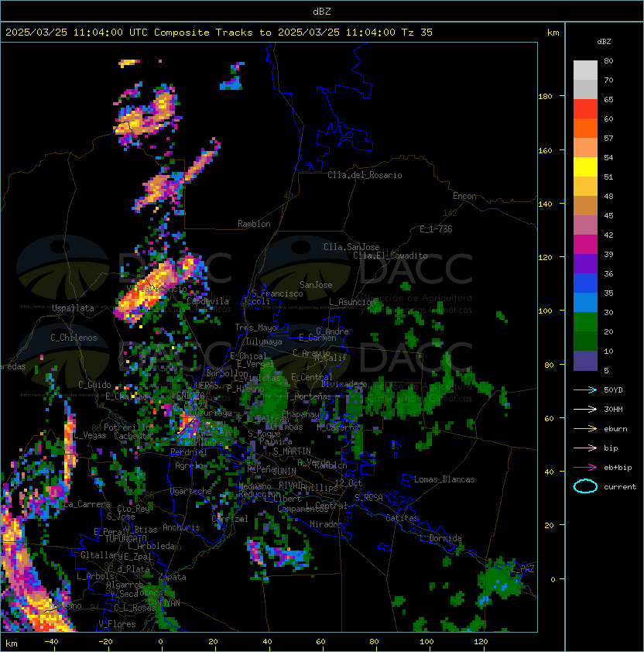Click the JUNIN map label
The height and width of the screenshot is (652, 644).
click(284, 471)
